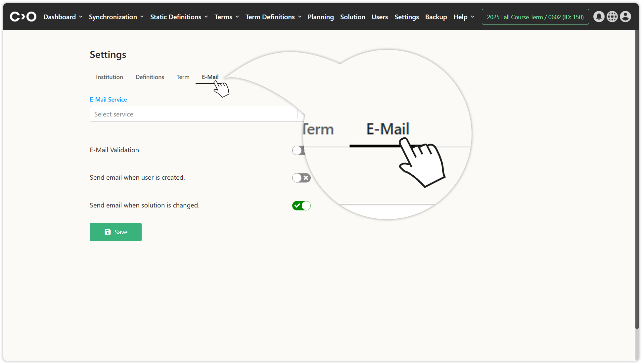Click the app logo icon
642x364 pixels.
(x=23, y=17)
